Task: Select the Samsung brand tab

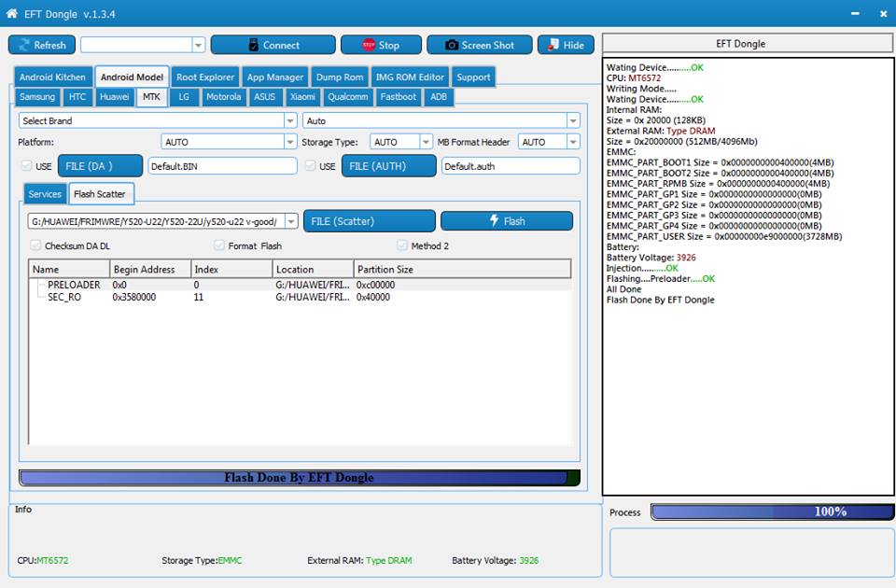Action: coord(37,97)
